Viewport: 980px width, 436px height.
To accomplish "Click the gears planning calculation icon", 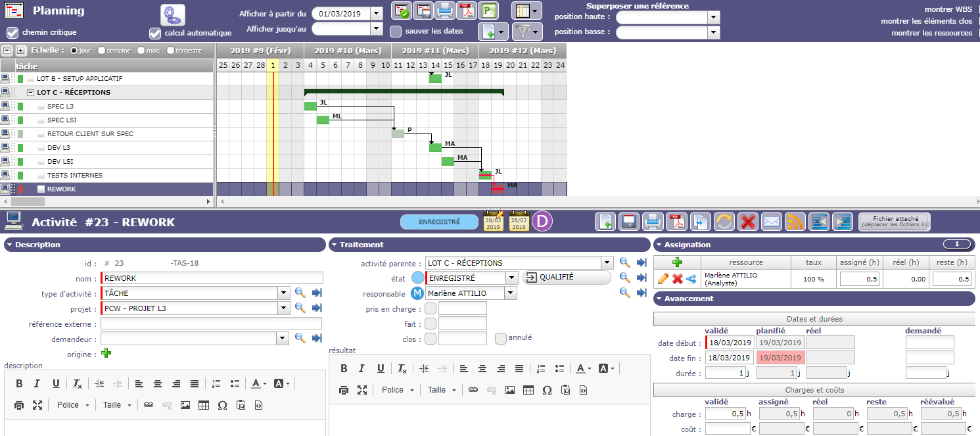I will click(x=173, y=14).
